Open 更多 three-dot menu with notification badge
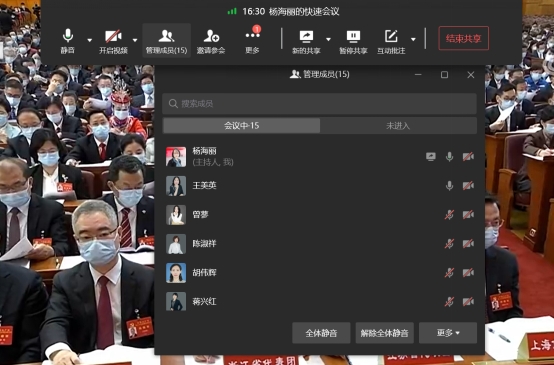 tap(253, 41)
